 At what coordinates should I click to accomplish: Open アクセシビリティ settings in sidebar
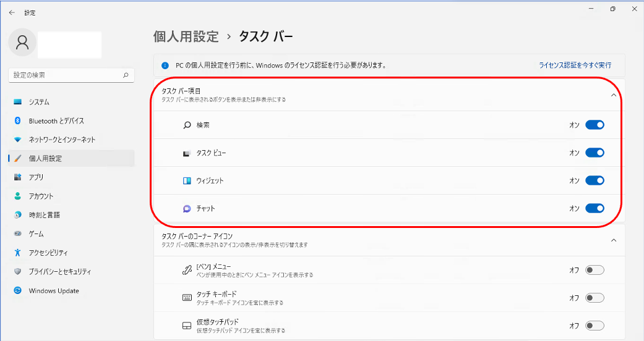click(72, 253)
